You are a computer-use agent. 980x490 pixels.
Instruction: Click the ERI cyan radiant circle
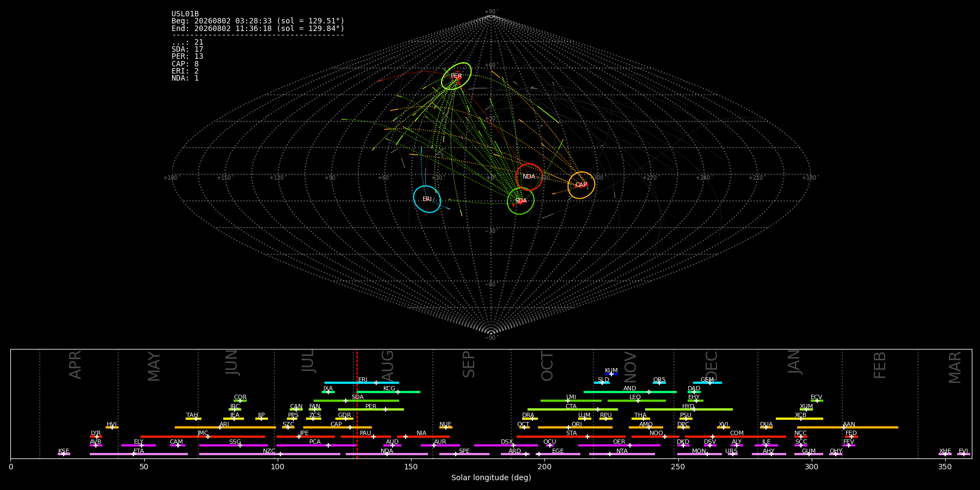[x=427, y=199]
